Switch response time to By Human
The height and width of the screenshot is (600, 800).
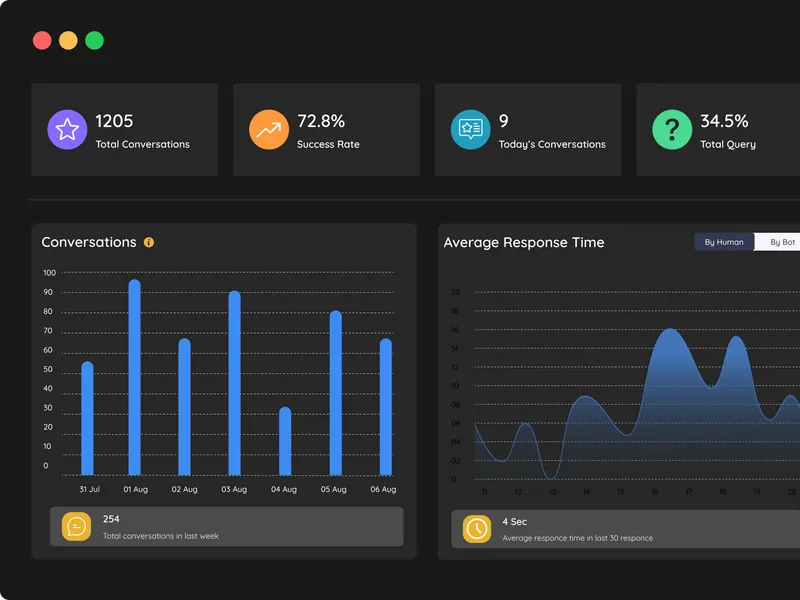click(723, 242)
